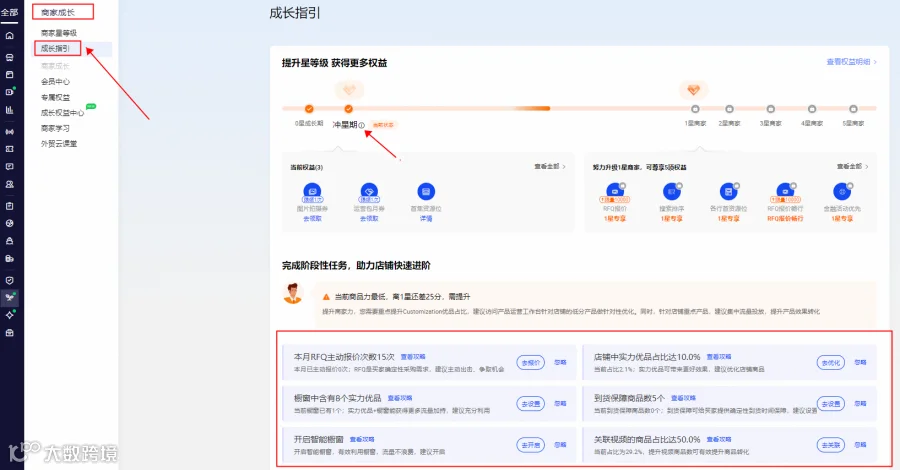Open 查看攻略 link beside 开启智能橱窗
This screenshot has height=470, width=900.
coord(362,440)
